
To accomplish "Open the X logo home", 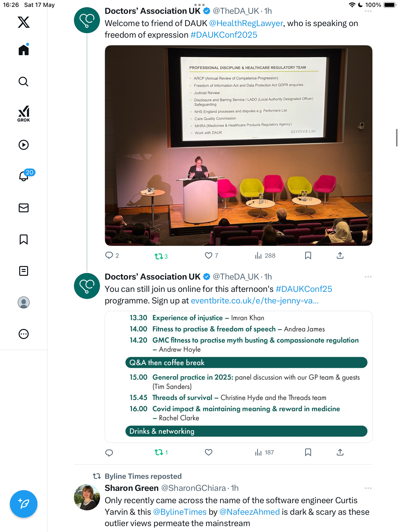I will pos(24,22).
